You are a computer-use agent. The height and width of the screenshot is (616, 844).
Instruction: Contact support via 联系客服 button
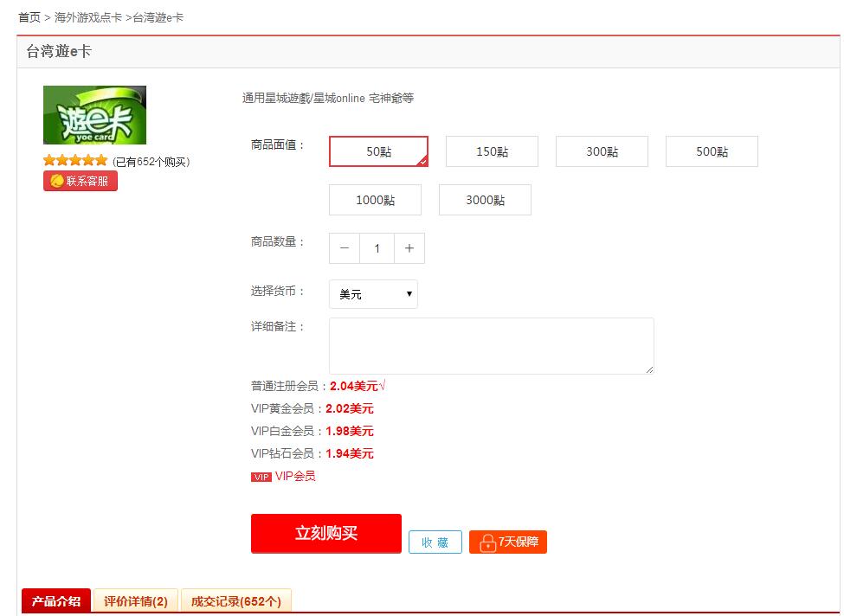point(81,181)
